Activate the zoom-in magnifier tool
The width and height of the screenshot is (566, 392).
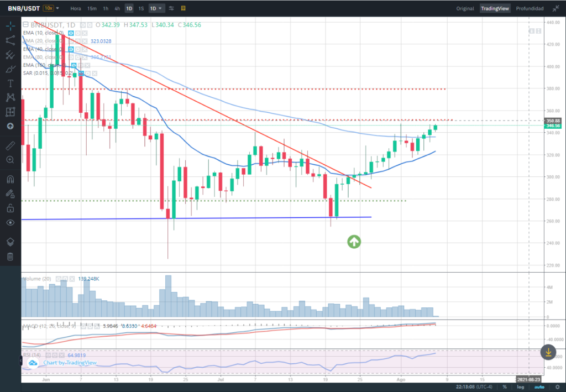pyautogui.click(x=10, y=160)
